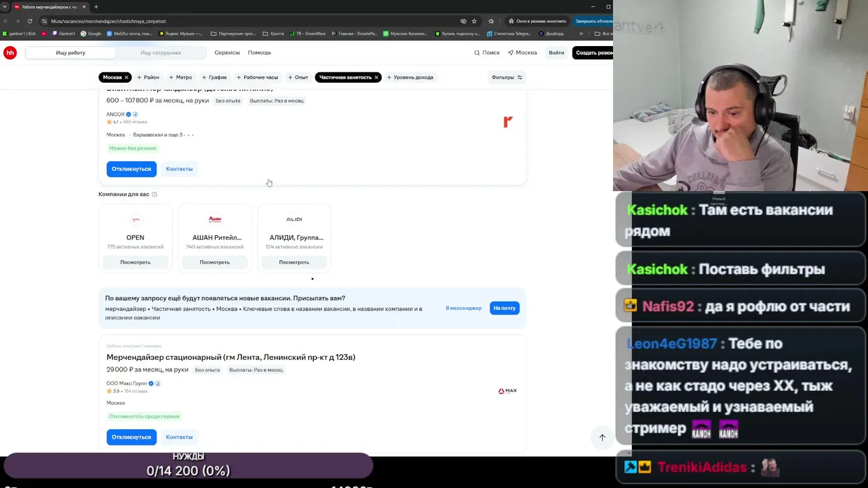
Task: Click the MAX employer logo on the right
Action: 507,391
